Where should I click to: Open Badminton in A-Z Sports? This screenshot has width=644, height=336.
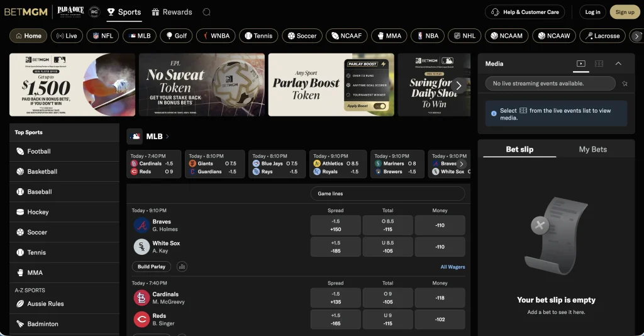pyautogui.click(x=65, y=323)
